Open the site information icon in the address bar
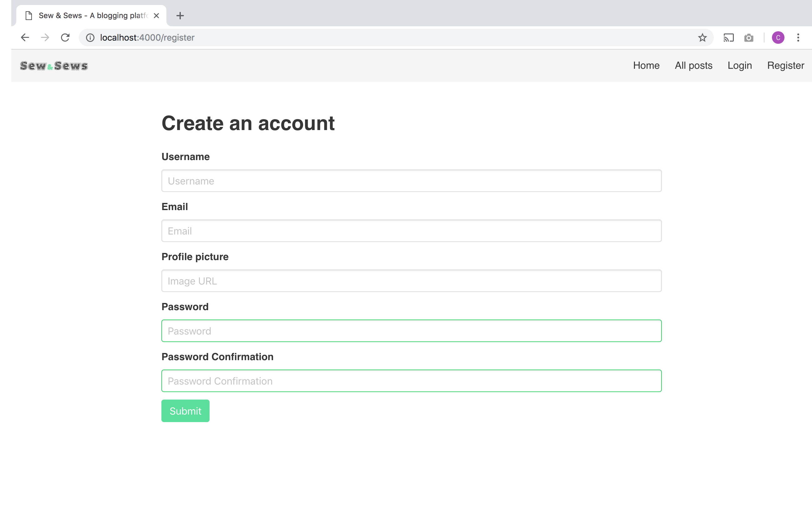The image size is (812, 514). 90,38
